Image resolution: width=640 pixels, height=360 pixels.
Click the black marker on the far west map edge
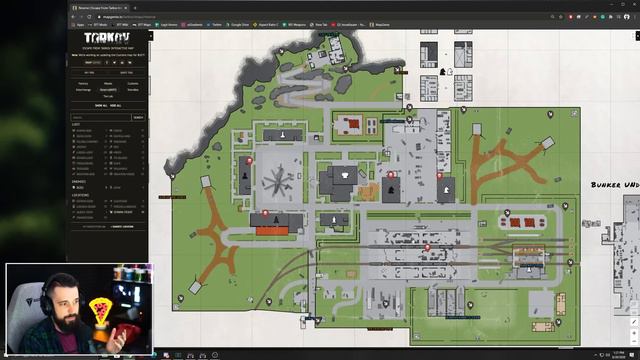pyautogui.click(x=172, y=176)
